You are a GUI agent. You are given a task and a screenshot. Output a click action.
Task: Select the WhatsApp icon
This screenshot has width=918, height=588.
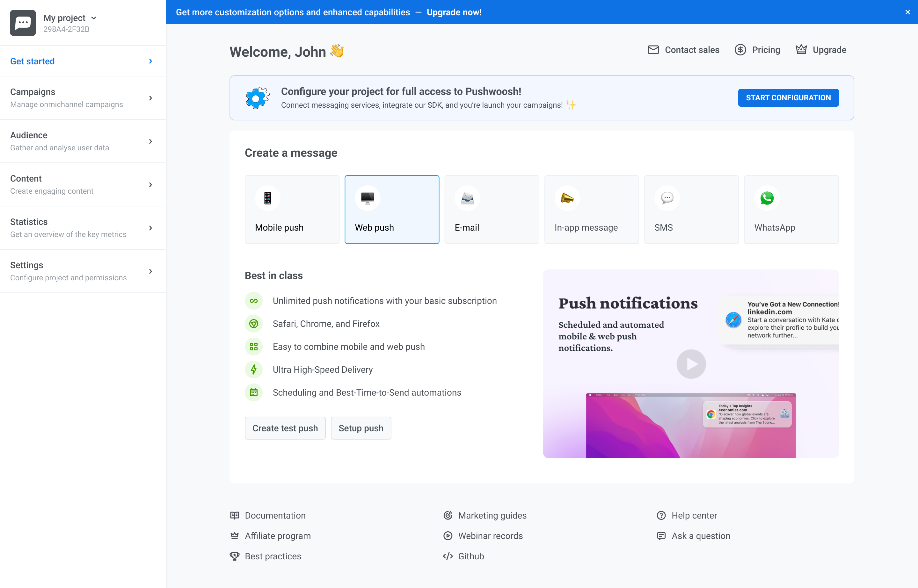[x=767, y=198]
